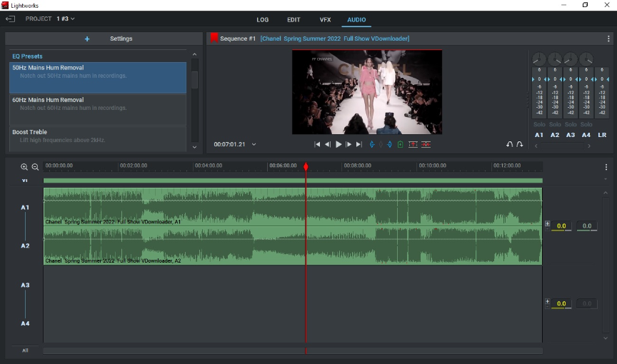The height and width of the screenshot is (364, 617).
Task: Open the sequence viewer three-dot menu
Action: click(x=608, y=39)
